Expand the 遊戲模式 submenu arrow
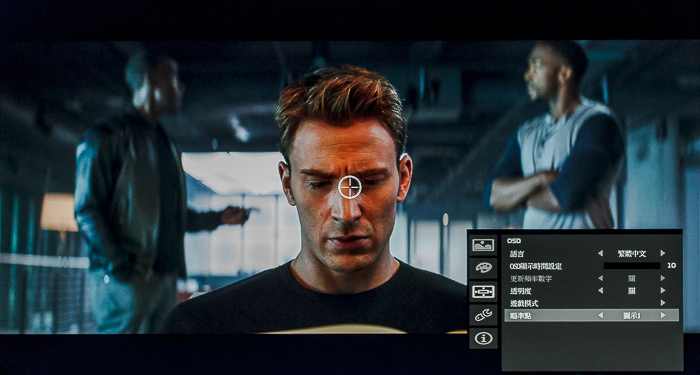The image size is (700, 375). [663, 303]
